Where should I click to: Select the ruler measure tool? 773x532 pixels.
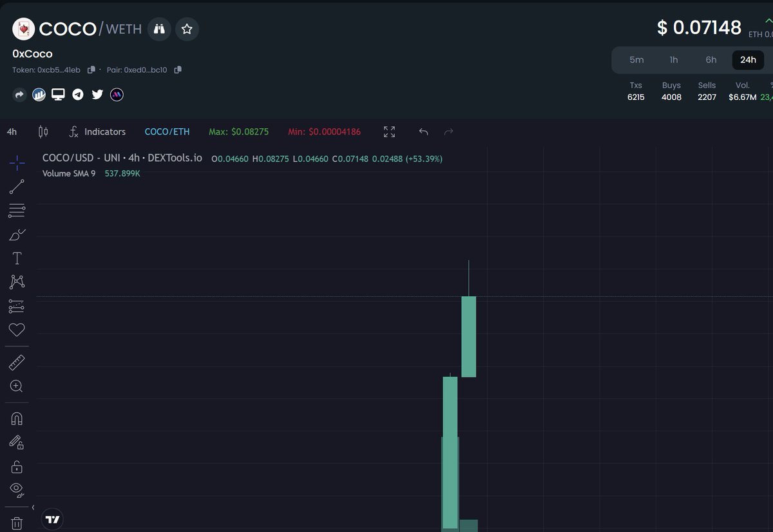17,363
